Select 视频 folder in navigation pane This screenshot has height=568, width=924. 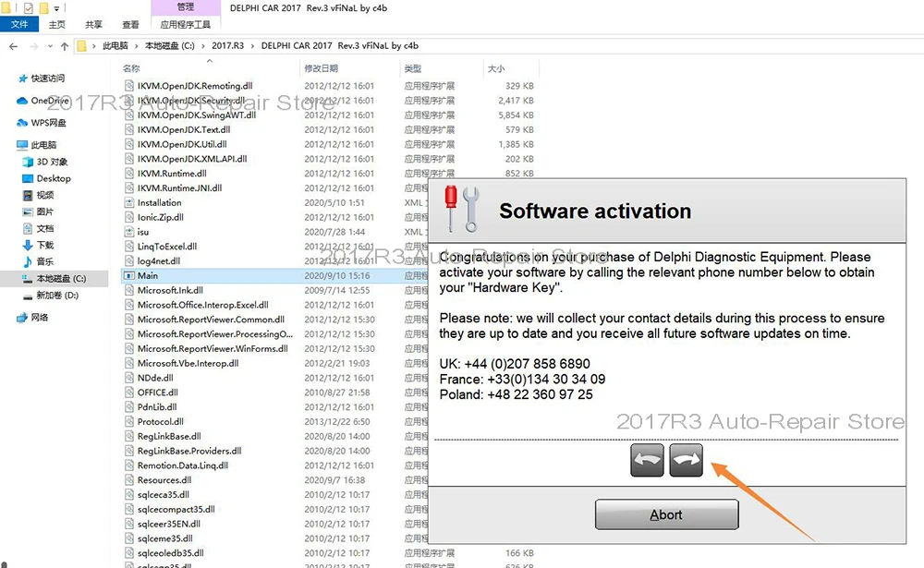[x=44, y=195]
